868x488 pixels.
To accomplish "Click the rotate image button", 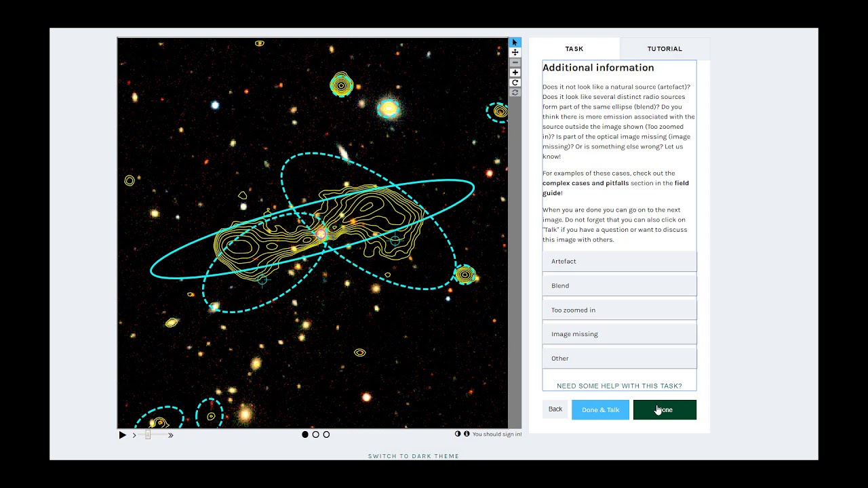I will [515, 83].
